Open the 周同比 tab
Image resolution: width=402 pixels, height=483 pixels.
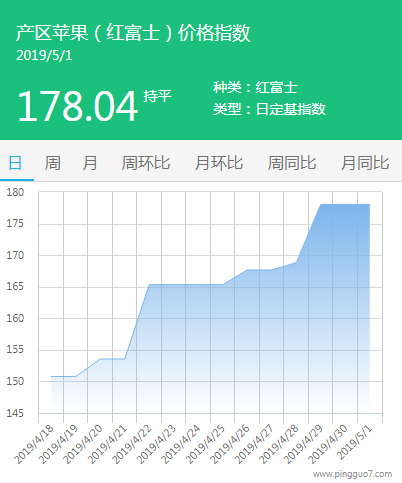(292, 163)
